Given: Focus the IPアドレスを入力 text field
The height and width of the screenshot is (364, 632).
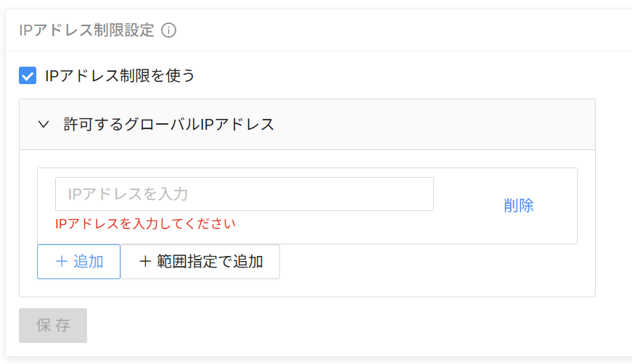Looking at the screenshot, I should click(x=244, y=194).
